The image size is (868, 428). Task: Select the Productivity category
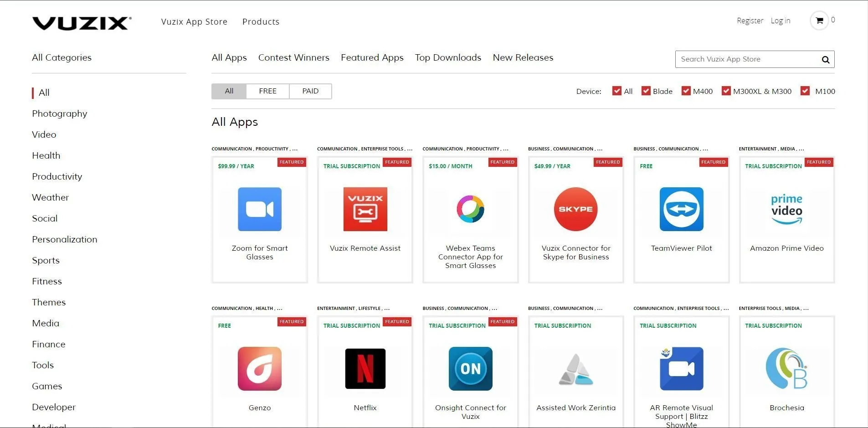pyautogui.click(x=57, y=176)
